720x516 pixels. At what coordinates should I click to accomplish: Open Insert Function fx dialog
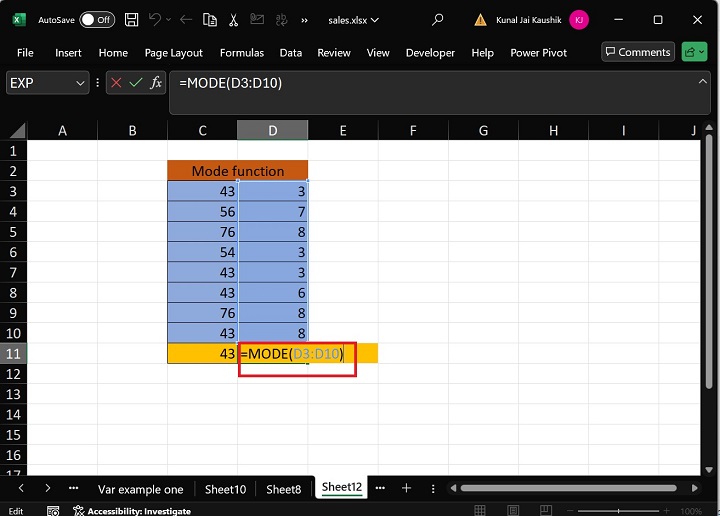pyautogui.click(x=156, y=83)
